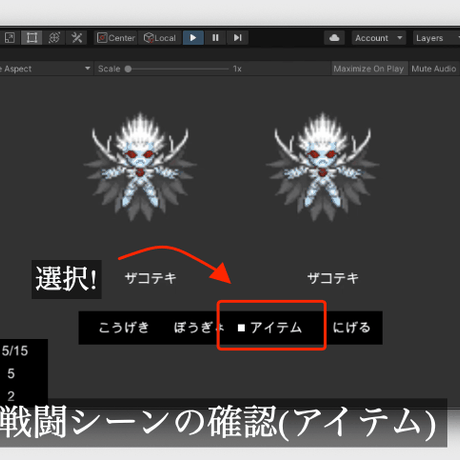Click the 5/15 HP value
Viewport: 460px width, 460px height.
[x=15, y=351]
